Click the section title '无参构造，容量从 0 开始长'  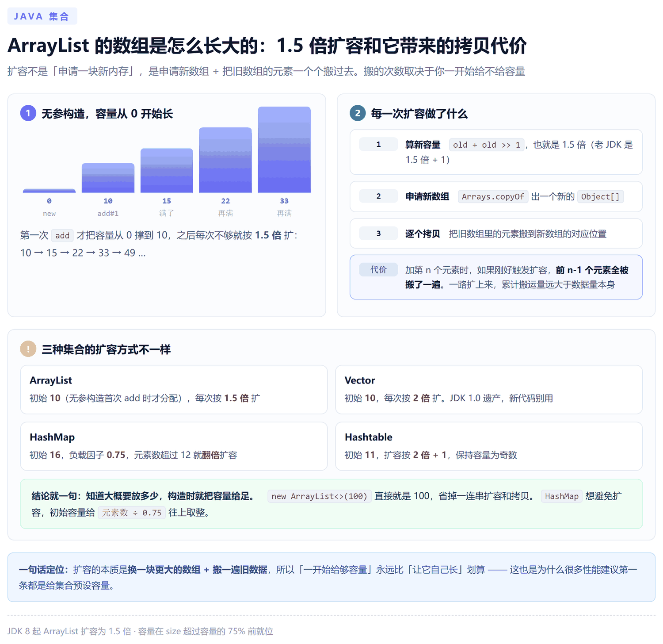pos(107,114)
